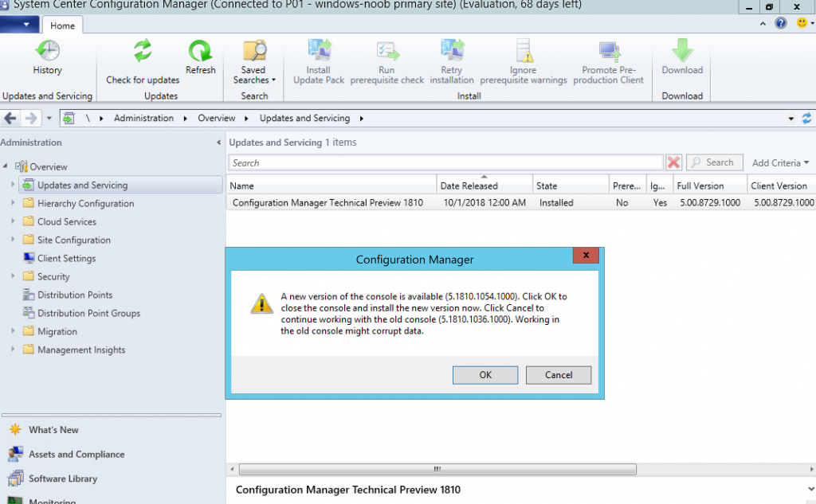
Task: Collapse details pane with chevron
Action: 810,490
